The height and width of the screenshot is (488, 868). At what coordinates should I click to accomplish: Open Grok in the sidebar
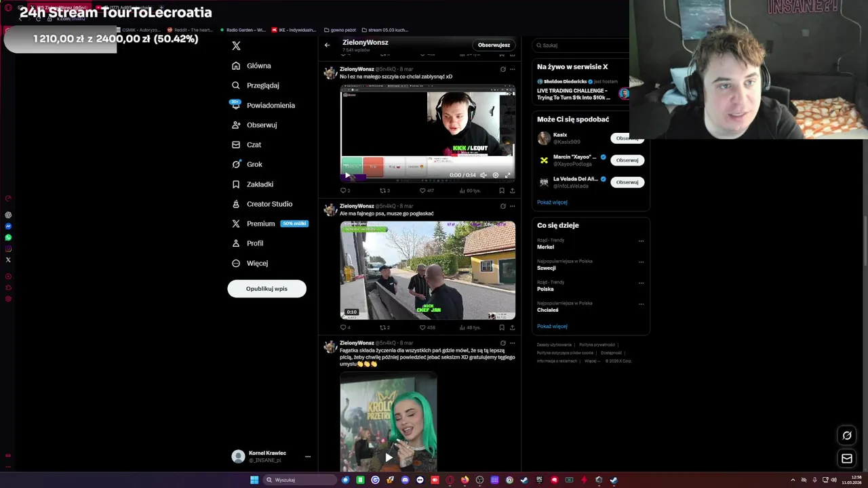(x=247, y=164)
